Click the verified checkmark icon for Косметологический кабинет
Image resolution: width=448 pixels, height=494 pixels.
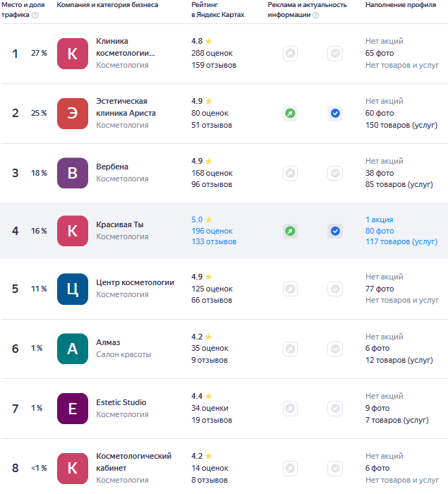coord(335,469)
